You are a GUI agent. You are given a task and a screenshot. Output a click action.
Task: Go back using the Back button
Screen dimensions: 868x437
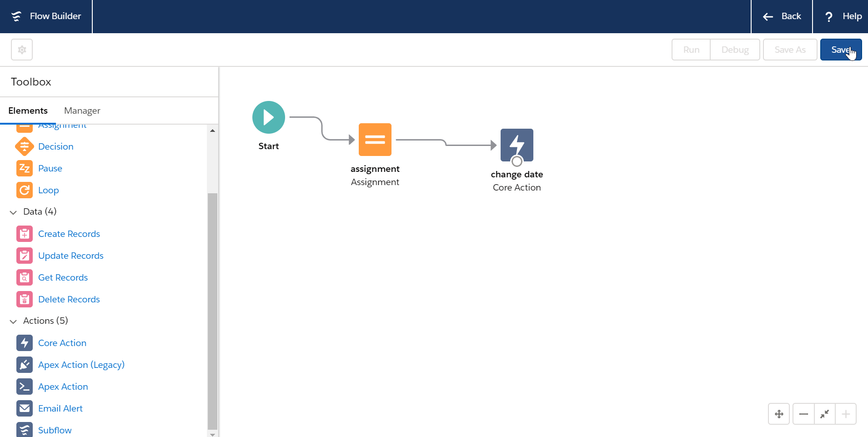782,16
